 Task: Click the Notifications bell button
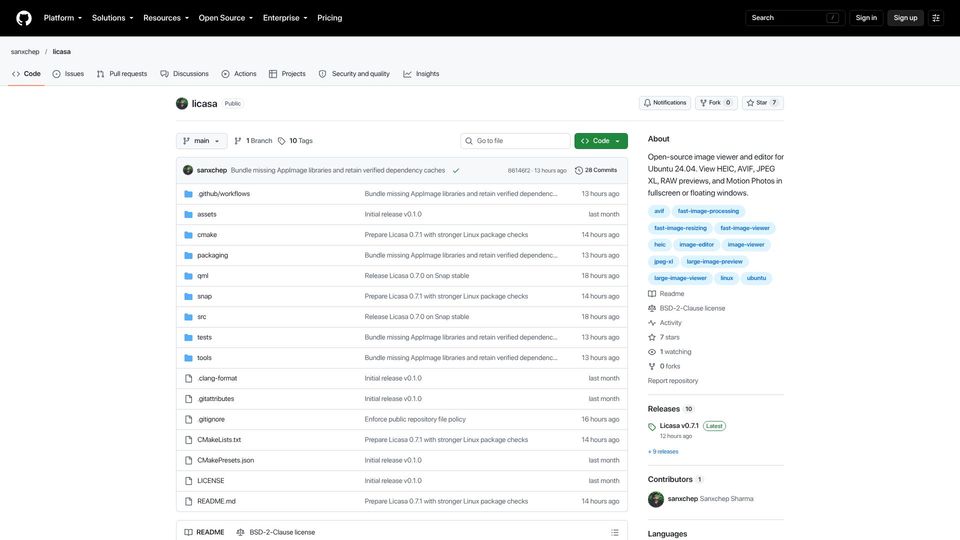(x=665, y=103)
